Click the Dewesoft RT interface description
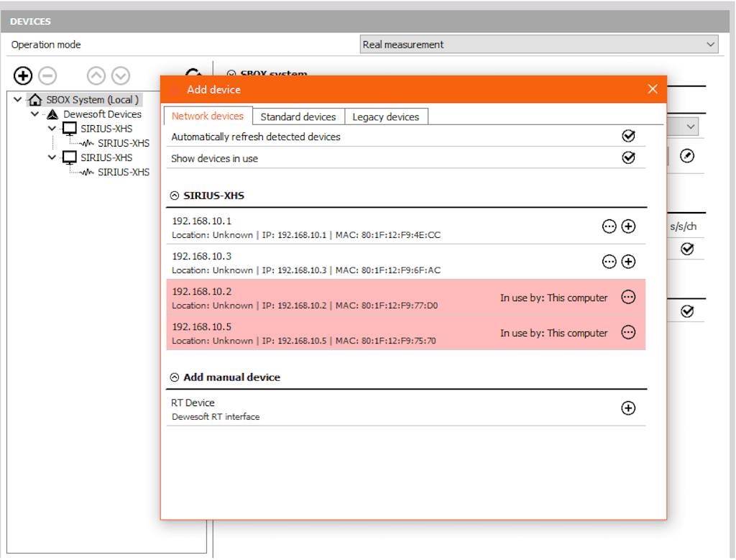736x560 pixels. pos(216,417)
